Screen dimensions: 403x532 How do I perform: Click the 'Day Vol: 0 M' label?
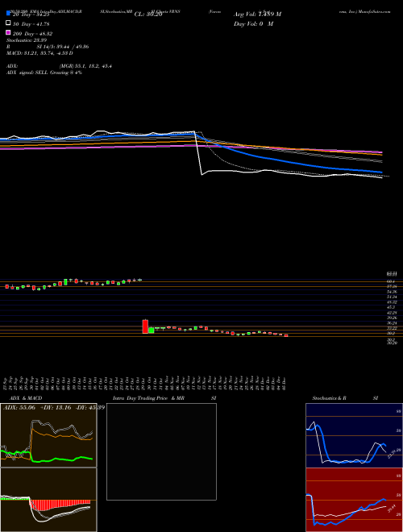253,24
